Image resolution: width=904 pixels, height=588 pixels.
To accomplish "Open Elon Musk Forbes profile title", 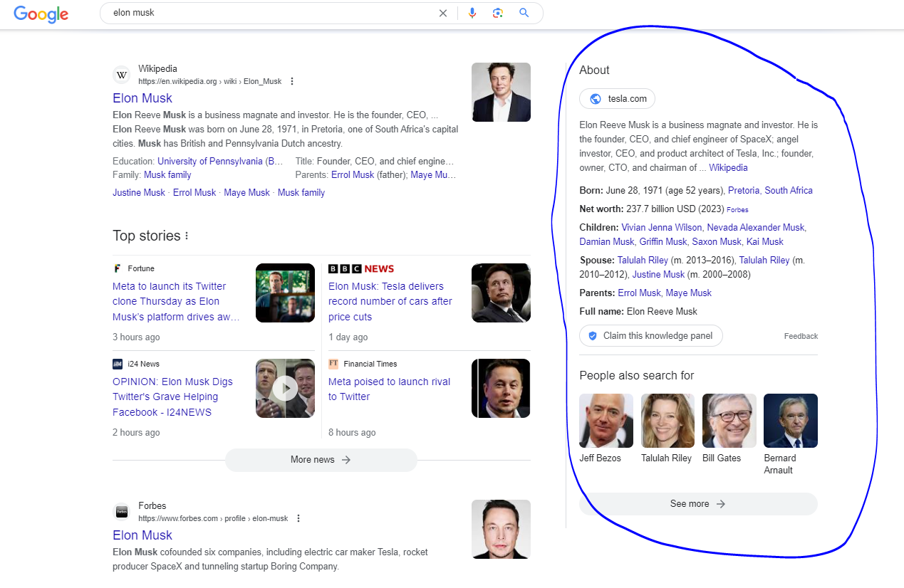I will click(142, 535).
